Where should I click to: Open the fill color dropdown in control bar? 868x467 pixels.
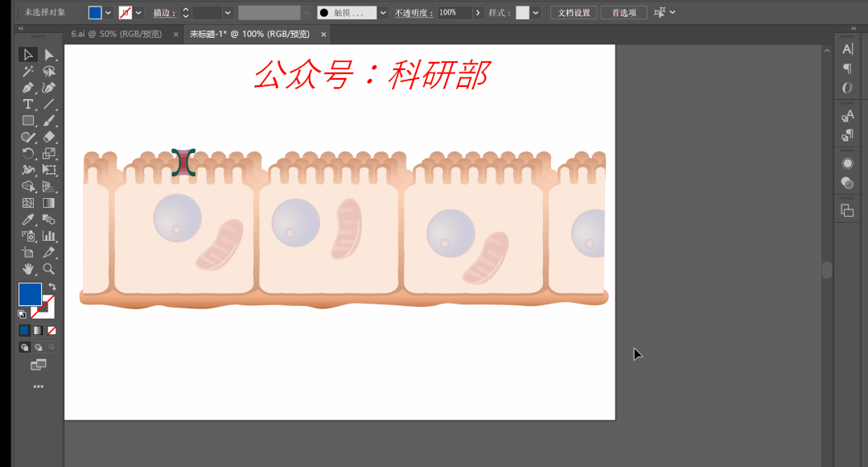click(109, 13)
